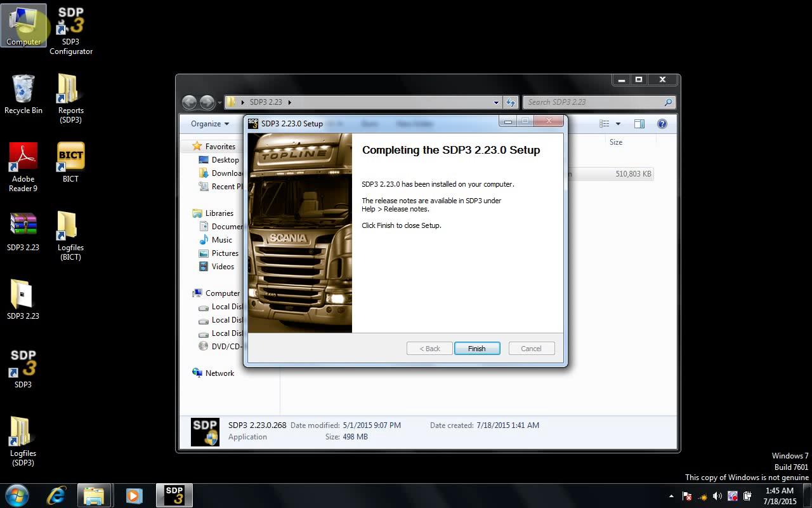Expand the breadcrumb arrow after SDP3 2.23
Viewport: 812px width, 508px height.
click(x=289, y=102)
